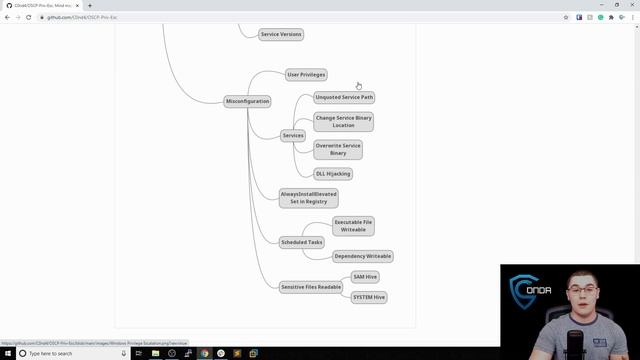The height and width of the screenshot is (360, 640).
Task: Click the gray square extension icon
Action: click(x=590, y=18)
